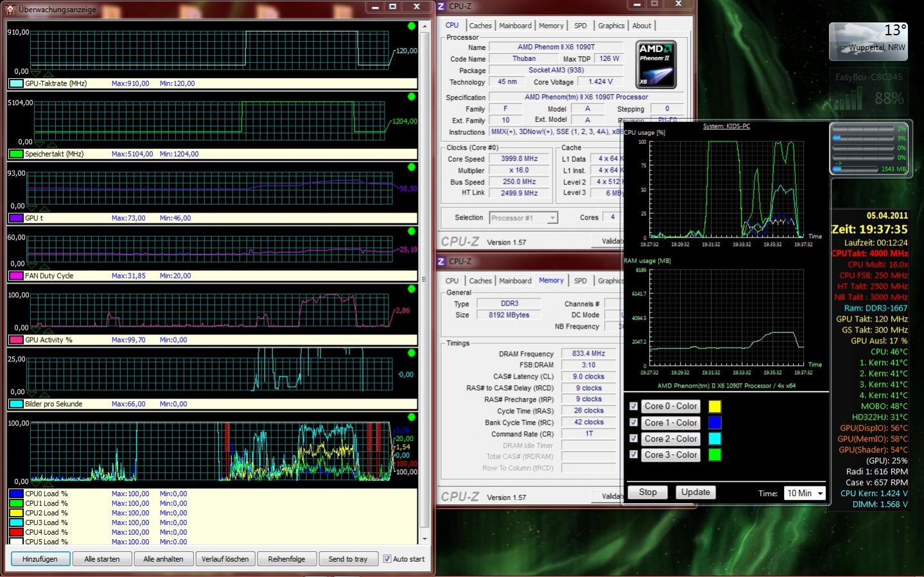This screenshot has height=577, width=924.
Task: Click the CPUTakt: 4000 MHz sidebar text
Action: click(x=869, y=254)
